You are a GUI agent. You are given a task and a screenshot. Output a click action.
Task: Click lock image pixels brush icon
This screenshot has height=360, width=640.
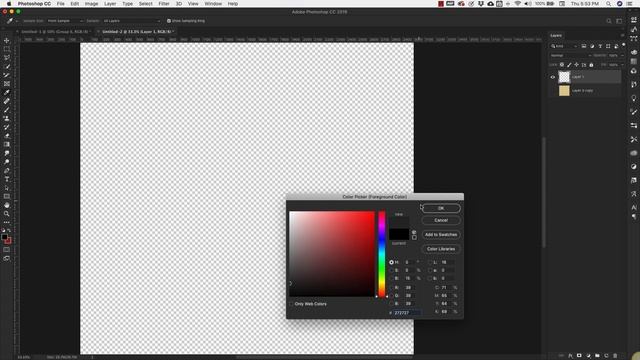click(569, 65)
